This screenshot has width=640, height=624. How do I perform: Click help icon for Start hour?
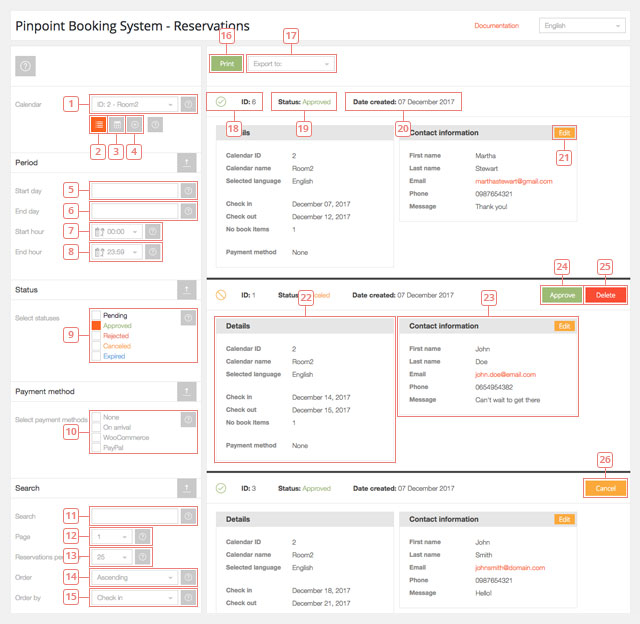tap(153, 232)
